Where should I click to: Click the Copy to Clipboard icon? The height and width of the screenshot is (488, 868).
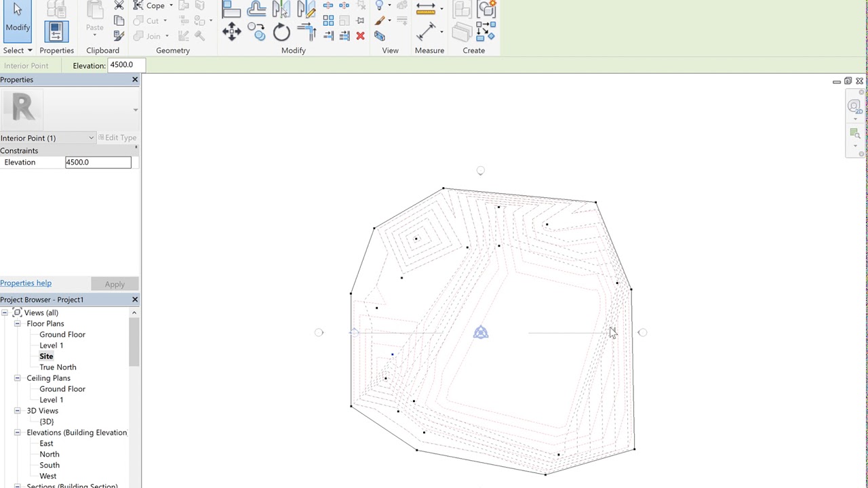point(119,20)
